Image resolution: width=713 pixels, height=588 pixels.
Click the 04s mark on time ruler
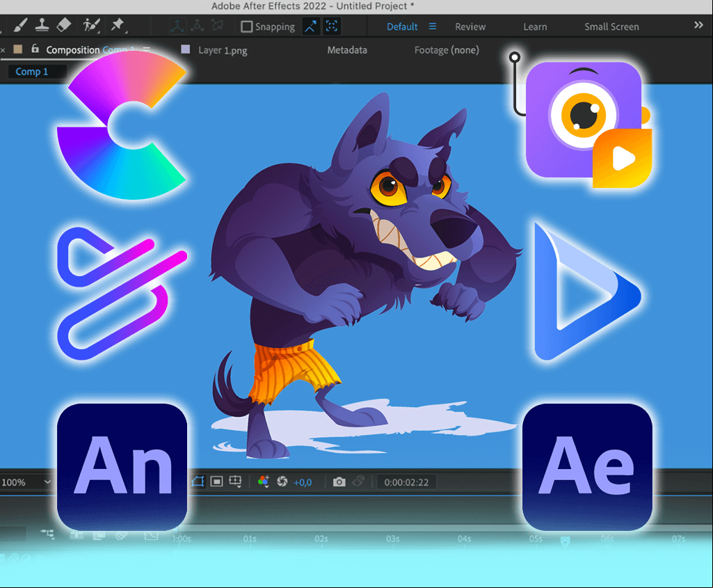tap(464, 539)
